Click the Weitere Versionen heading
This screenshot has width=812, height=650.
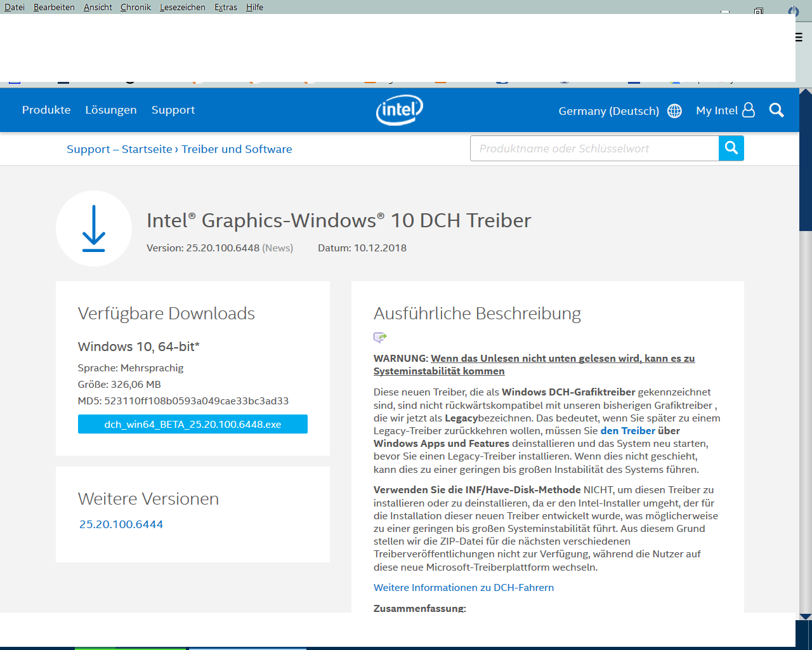pyautogui.click(x=148, y=499)
